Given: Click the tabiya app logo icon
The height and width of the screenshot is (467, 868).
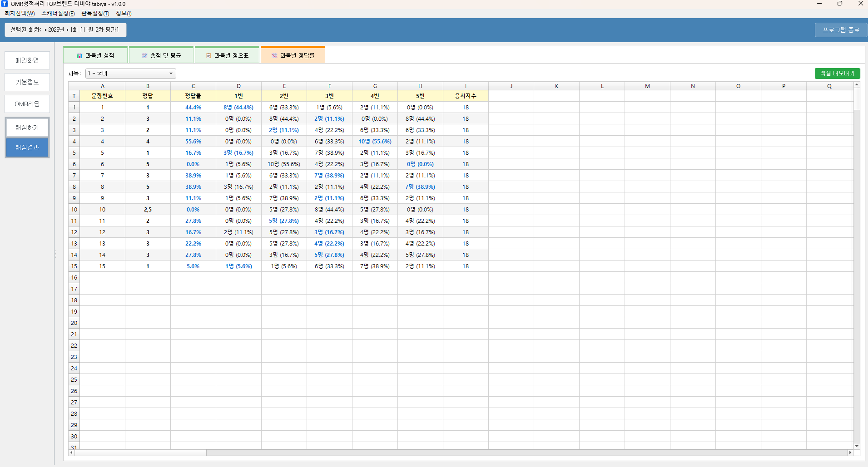Looking at the screenshot, I should click(x=5, y=4).
